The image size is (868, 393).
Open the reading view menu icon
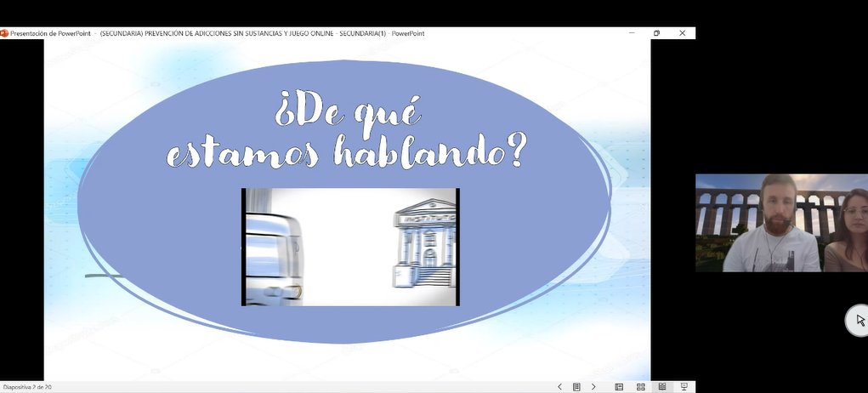pyautogui.click(x=576, y=387)
